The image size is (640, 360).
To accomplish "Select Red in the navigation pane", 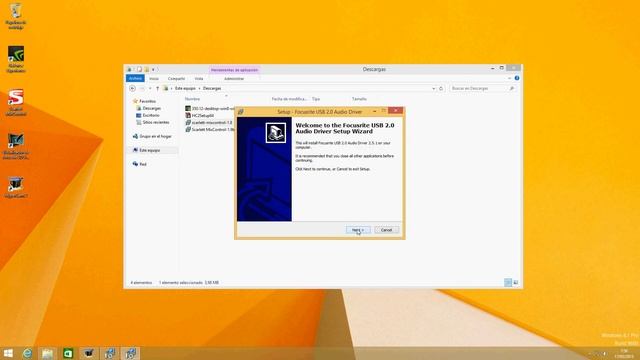I will (x=142, y=164).
